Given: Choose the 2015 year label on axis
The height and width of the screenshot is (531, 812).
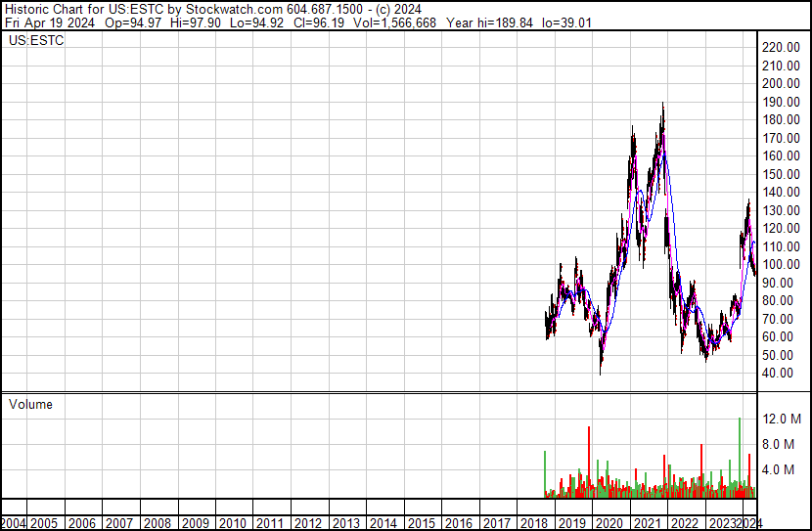Looking at the screenshot, I should (421, 523).
